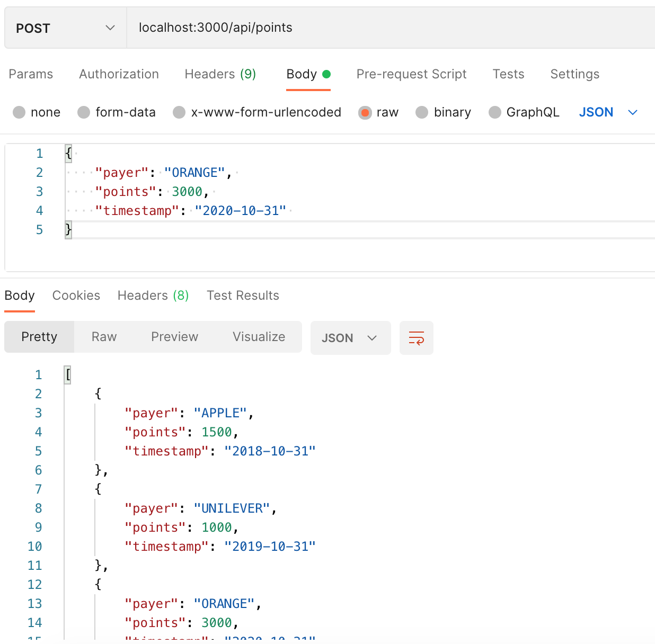Click line number 10 in response viewer
This screenshot has width=655, height=644.
coord(35,547)
